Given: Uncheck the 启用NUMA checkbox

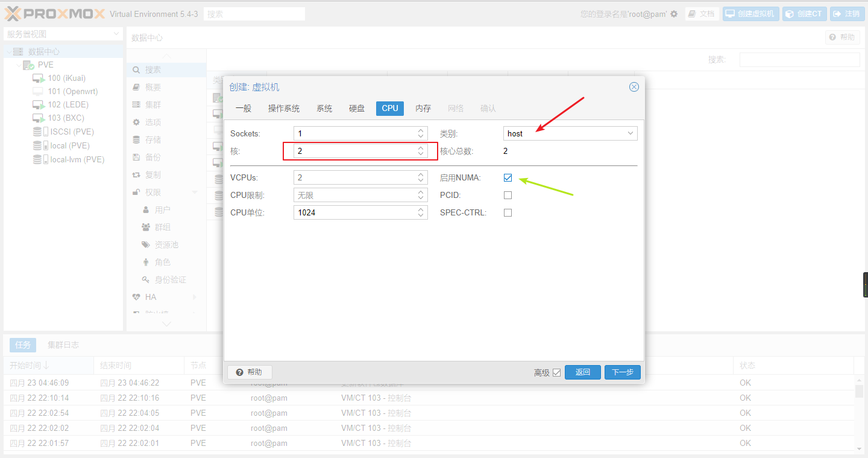Looking at the screenshot, I should (508, 178).
